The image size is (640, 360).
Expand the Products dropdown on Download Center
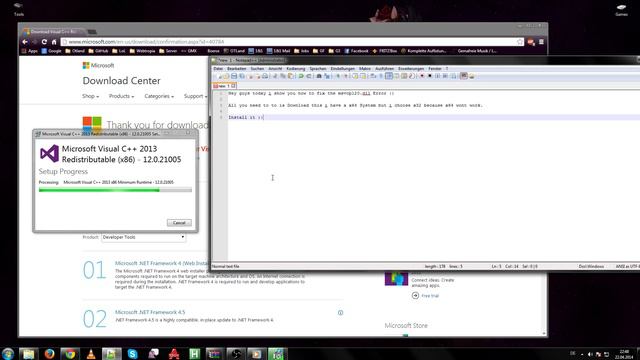(121, 96)
